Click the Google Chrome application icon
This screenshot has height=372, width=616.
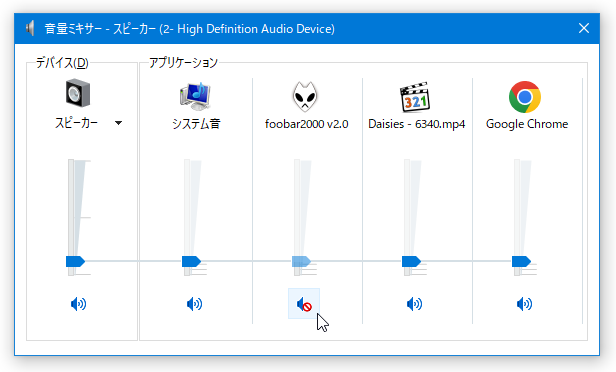click(x=525, y=97)
